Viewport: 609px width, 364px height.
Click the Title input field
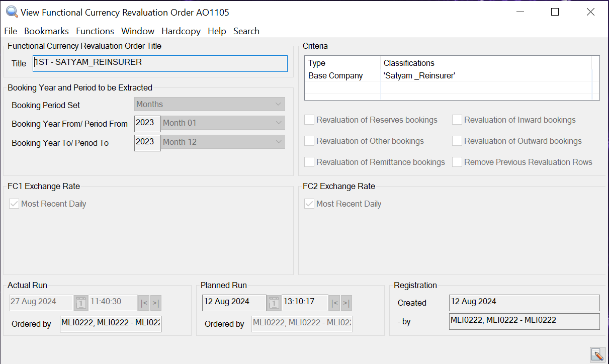tap(160, 63)
